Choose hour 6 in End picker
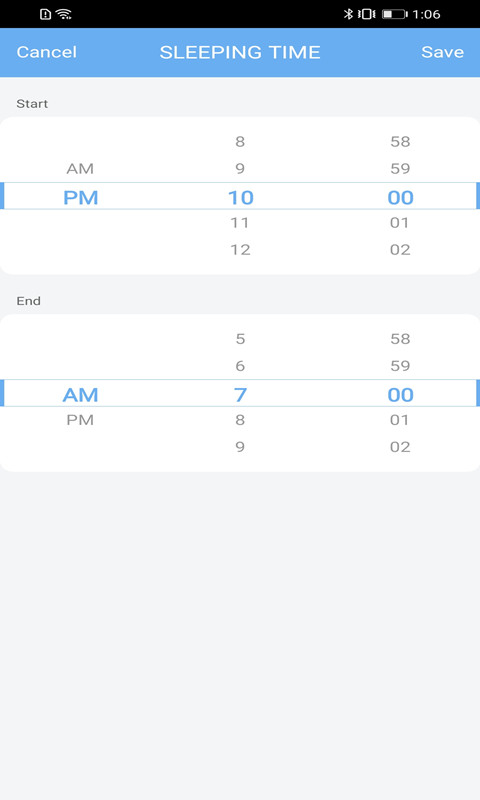 click(x=240, y=366)
